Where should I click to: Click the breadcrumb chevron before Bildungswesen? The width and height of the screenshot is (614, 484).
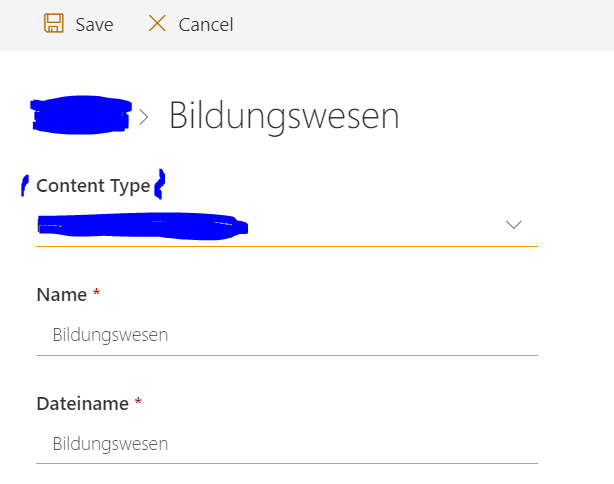click(144, 117)
